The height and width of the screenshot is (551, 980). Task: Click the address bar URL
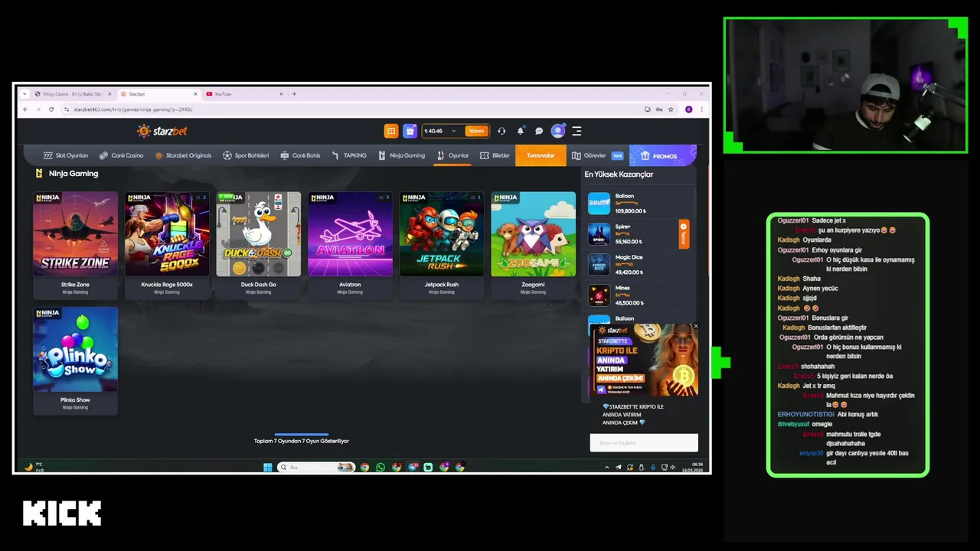click(133, 109)
